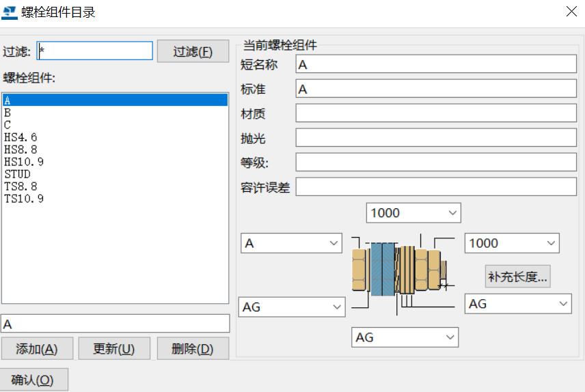Image resolution: width=585 pixels, height=392 pixels.
Task: Expand the AG dropdown beneath the bolt diagram
Action: click(x=405, y=337)
